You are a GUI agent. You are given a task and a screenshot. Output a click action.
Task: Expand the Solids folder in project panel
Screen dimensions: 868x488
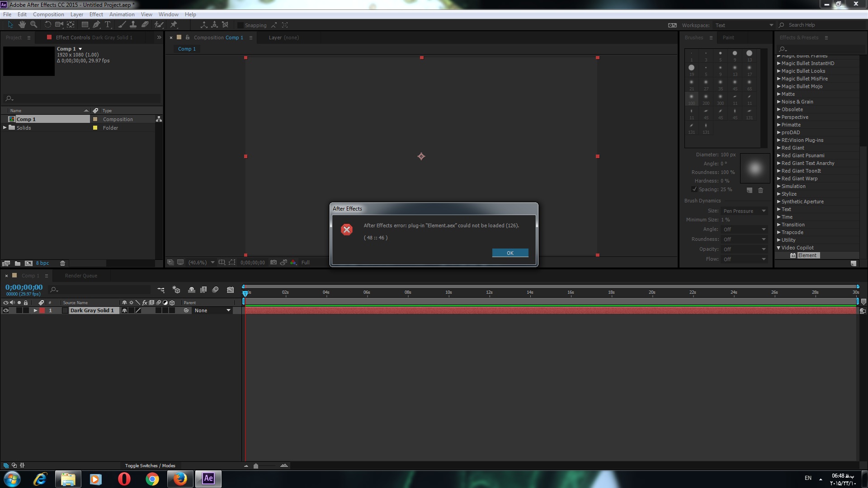5,127
